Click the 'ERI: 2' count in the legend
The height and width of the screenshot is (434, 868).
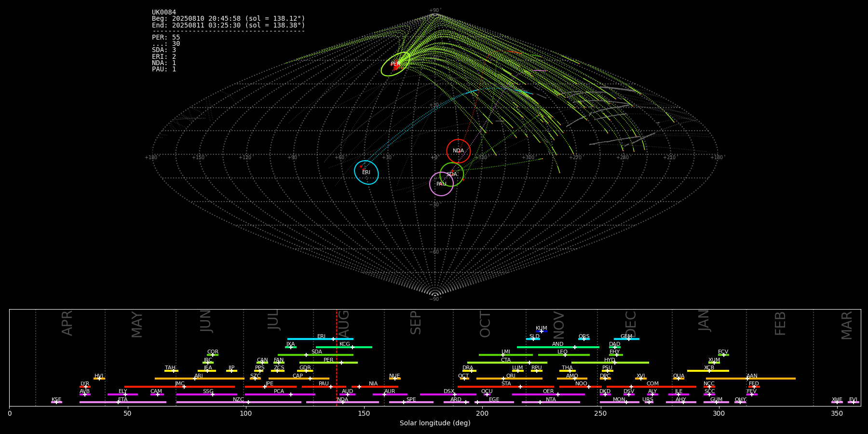[x=164, y=56]
